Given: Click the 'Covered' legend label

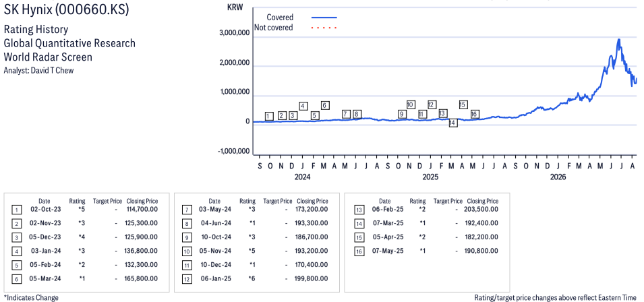Looking at the screenshot, I should 280,18.
